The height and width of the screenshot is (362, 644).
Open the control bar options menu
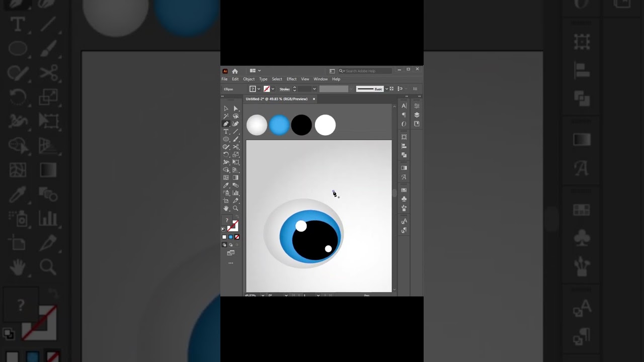click(x=415, y=89)
